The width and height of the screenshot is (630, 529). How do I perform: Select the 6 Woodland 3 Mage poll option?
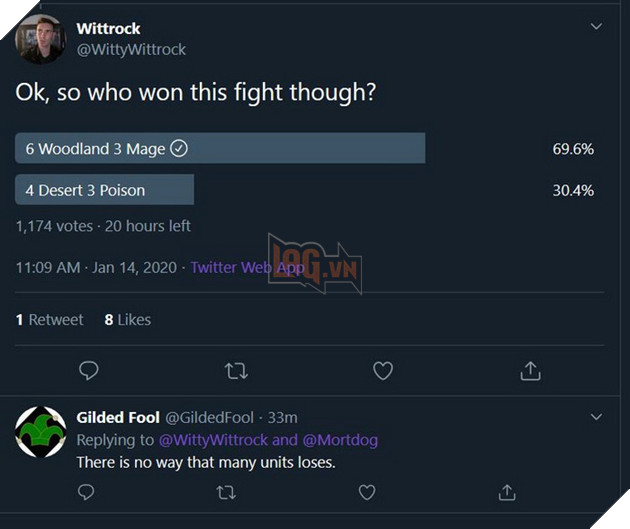point(220,149)
